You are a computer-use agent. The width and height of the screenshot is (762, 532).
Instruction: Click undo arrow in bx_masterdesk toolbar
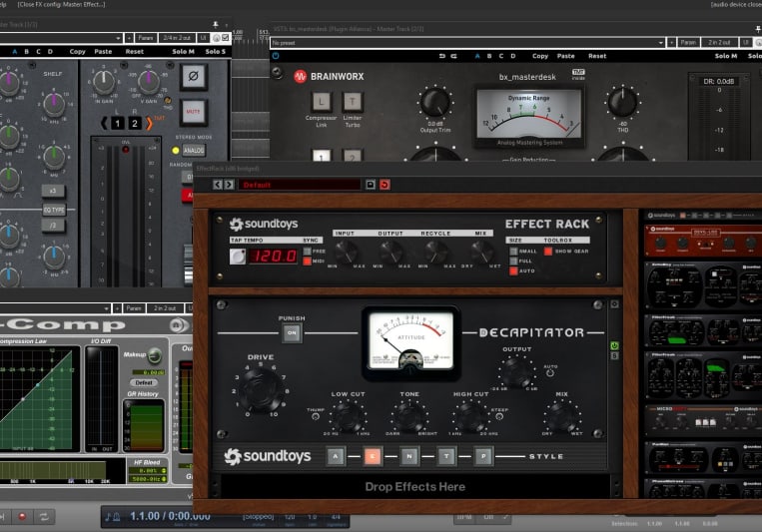(x=441, y=56)
